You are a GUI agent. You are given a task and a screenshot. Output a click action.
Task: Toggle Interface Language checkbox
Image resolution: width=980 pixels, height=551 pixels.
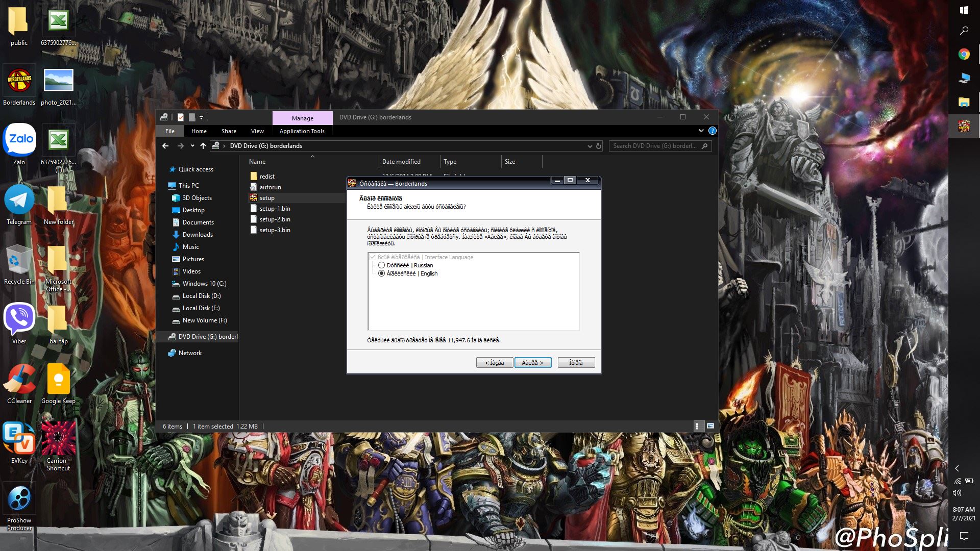[373, 257]
